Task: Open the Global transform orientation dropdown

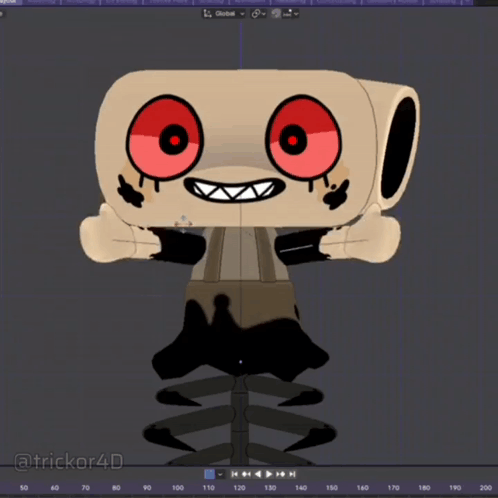Action: click(224, 14)
